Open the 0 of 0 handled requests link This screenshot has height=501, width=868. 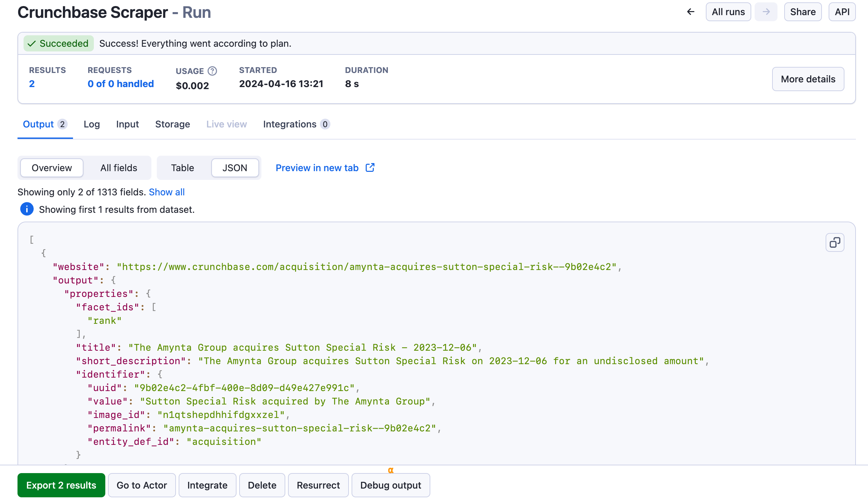tap(121, 84)
